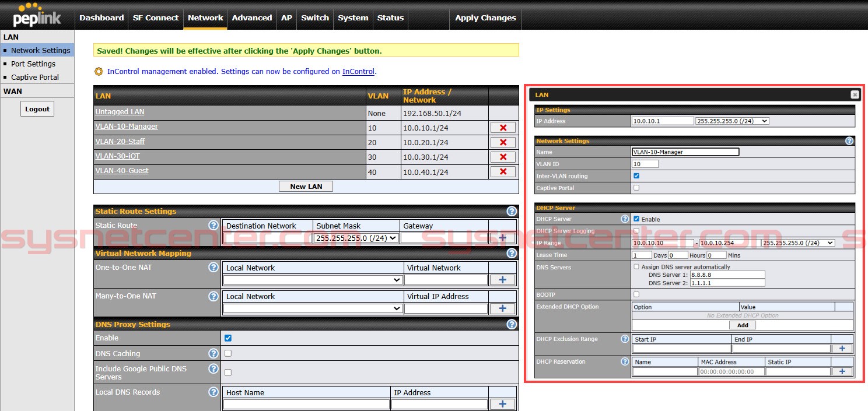Open help icon next to Static Route label
Image resolution: width=868 pixels, height=411 pixels.
[x=213, y=225]
